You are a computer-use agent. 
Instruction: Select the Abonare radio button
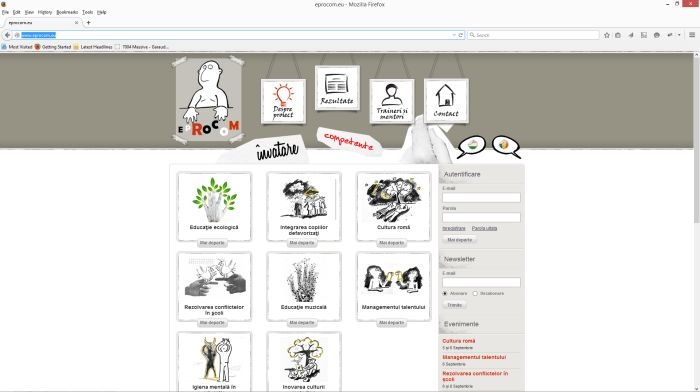pyautogui.click(x=445, y=293)
